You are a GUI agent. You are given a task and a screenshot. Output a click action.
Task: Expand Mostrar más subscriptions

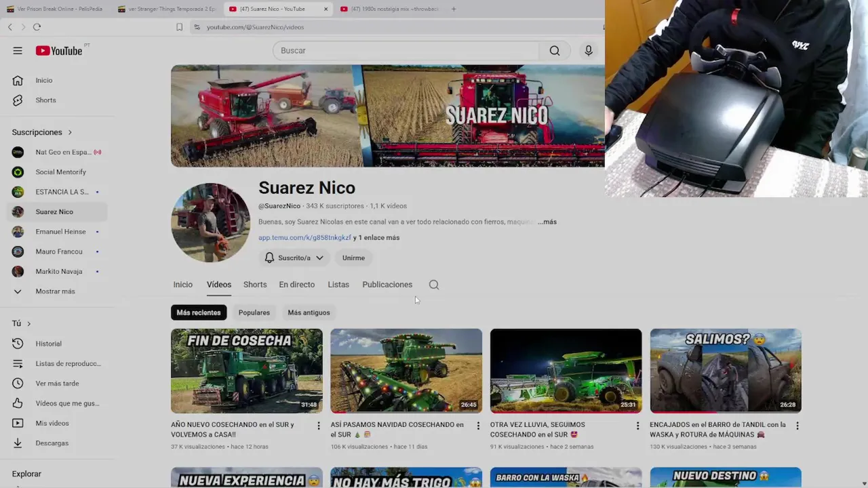pyautogui.click(x=57, y=291)
